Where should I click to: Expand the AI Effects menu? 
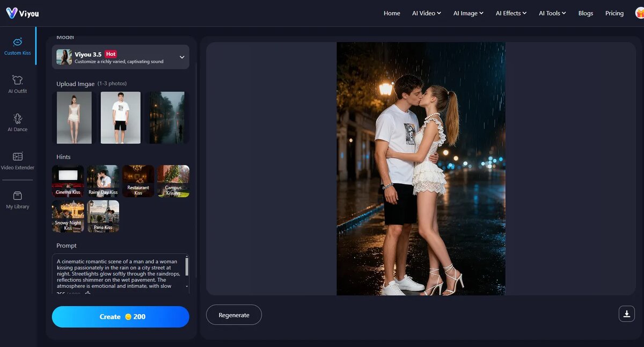click(510, 13)
